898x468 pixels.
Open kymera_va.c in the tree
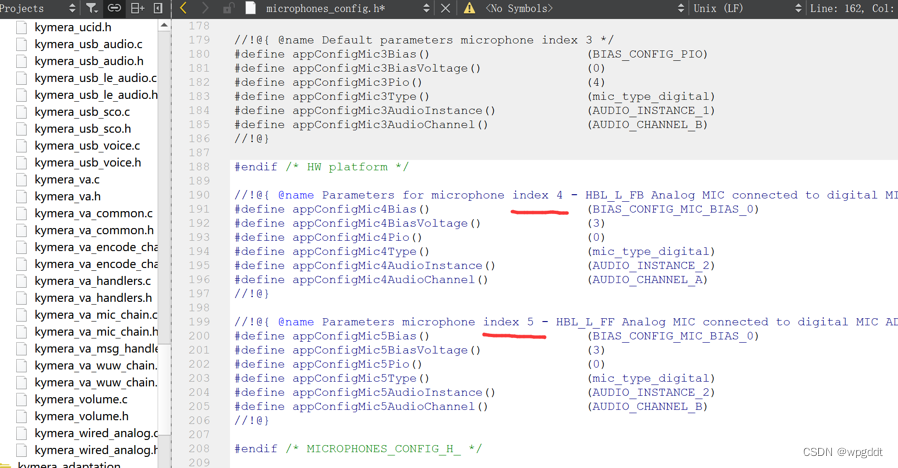coord(66,179)
